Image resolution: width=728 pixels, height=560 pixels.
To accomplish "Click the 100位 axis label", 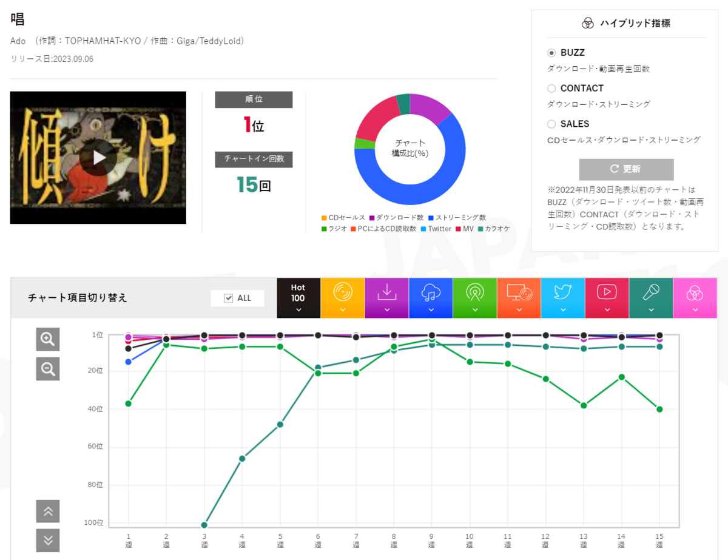I will click(94, 522).
